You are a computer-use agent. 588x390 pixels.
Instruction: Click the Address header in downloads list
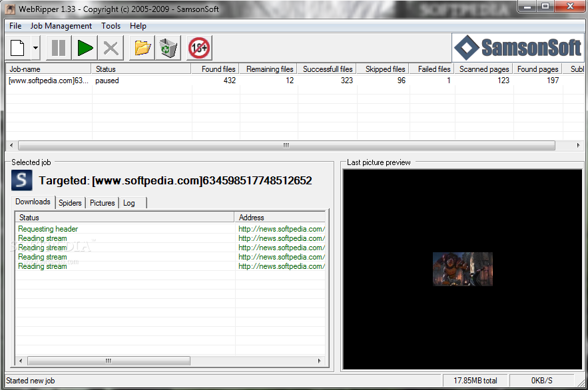tap(280, 217)
